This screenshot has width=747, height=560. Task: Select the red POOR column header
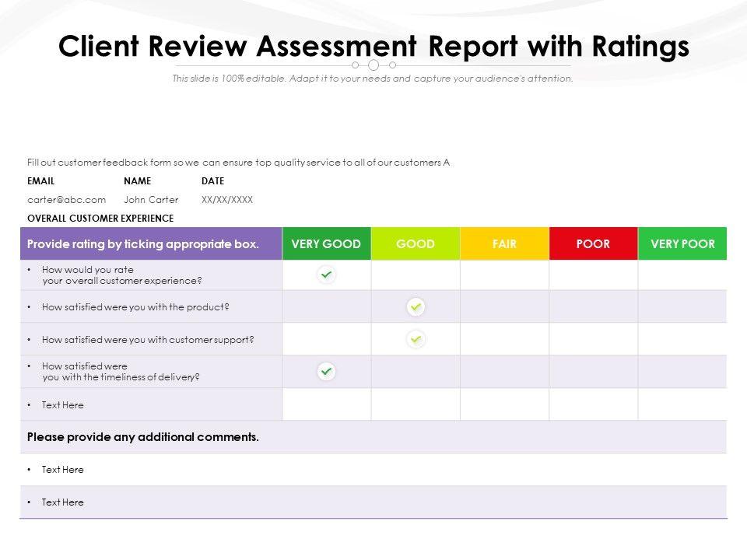(x=593, y=243)
